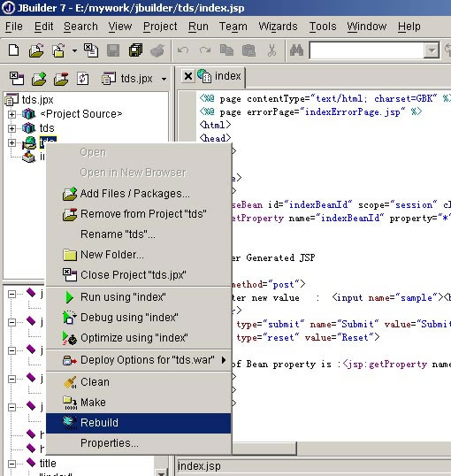
Task: Select Rebuild in the context menu
Action: point(139,423)
